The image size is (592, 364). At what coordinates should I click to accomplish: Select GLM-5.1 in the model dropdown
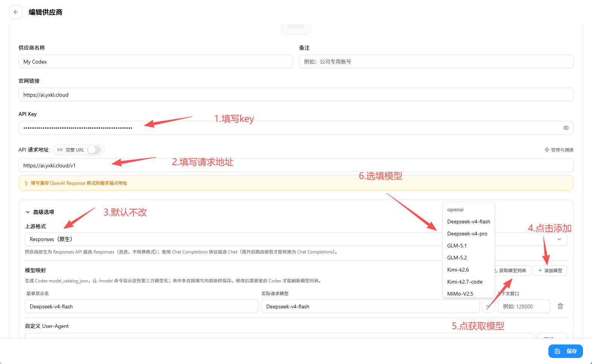coord(469,246)
